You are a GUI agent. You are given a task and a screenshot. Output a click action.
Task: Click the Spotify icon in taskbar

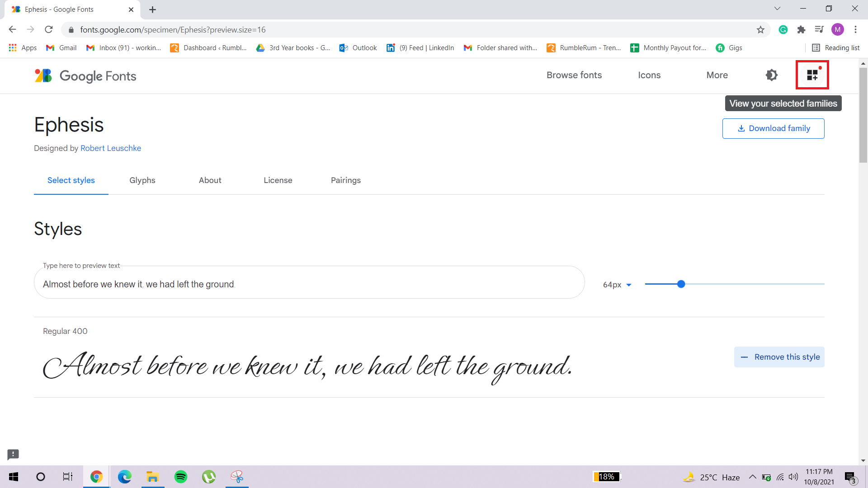(x=181, y=477)
